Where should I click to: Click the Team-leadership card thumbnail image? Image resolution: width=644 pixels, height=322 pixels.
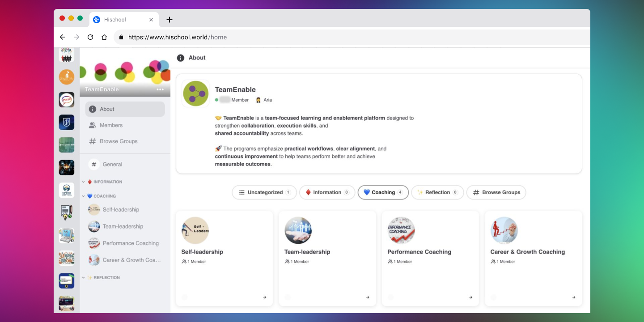tap(298, 230)
